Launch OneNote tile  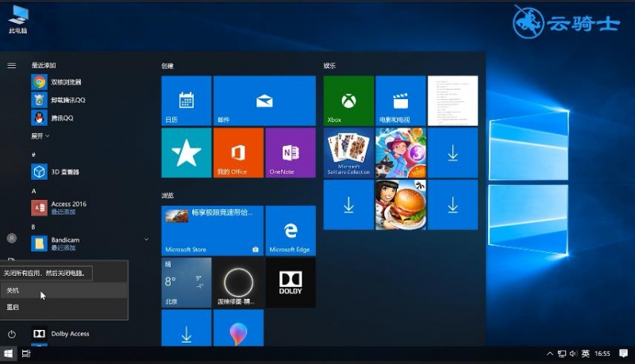coord(291,153)
